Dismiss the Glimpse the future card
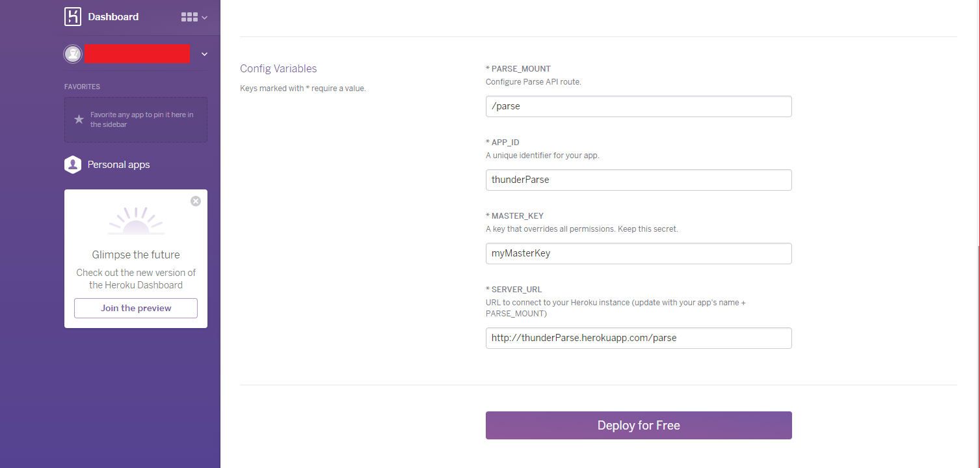This screenshot has width=980, height=468. pyautogui.click(x=196, y=201)
